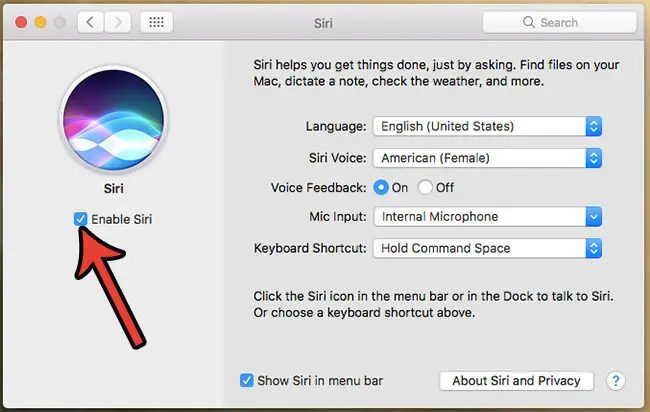Click the large Siri orb icon
This screenshot has height=412, width=650.
(x=113, y=119)
